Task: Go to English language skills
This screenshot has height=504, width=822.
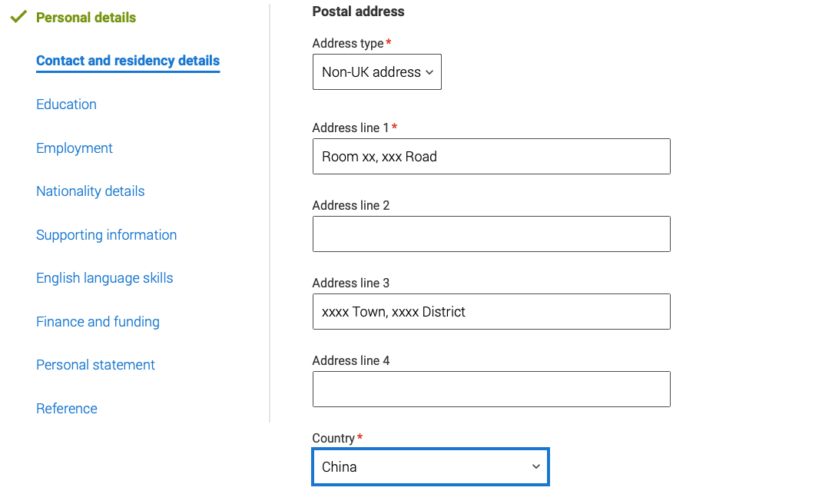Action: 104,278
